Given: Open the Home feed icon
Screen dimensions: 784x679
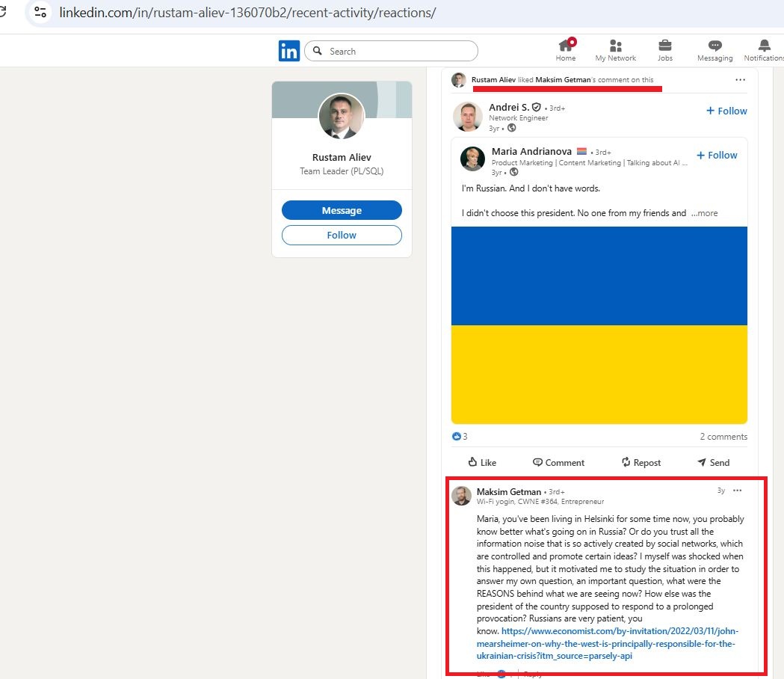Looking at the screenshot, I should (565, 50).
